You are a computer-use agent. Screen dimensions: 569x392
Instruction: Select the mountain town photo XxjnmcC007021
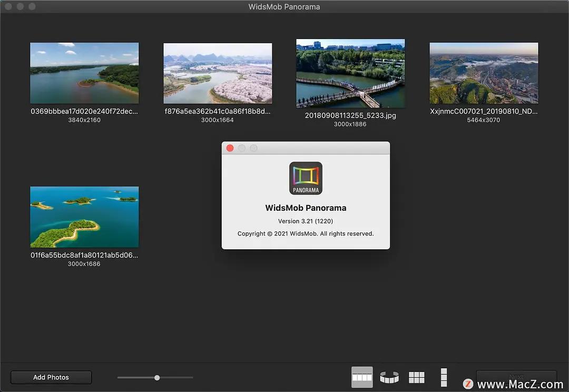click(x=484, y=73)
